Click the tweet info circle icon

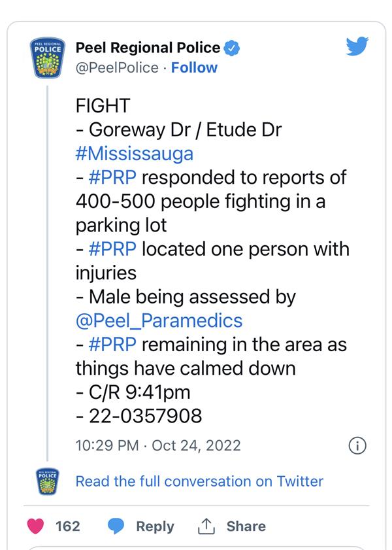357,446
